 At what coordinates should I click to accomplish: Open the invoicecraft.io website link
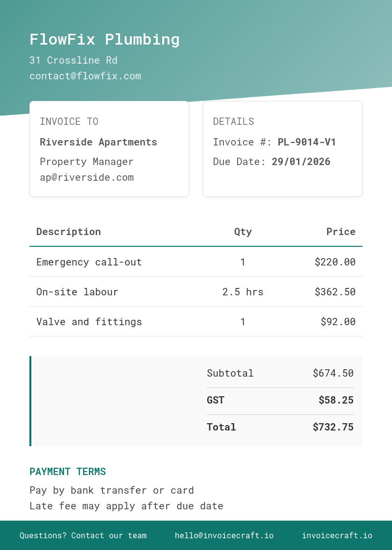[x=337, y=536]
